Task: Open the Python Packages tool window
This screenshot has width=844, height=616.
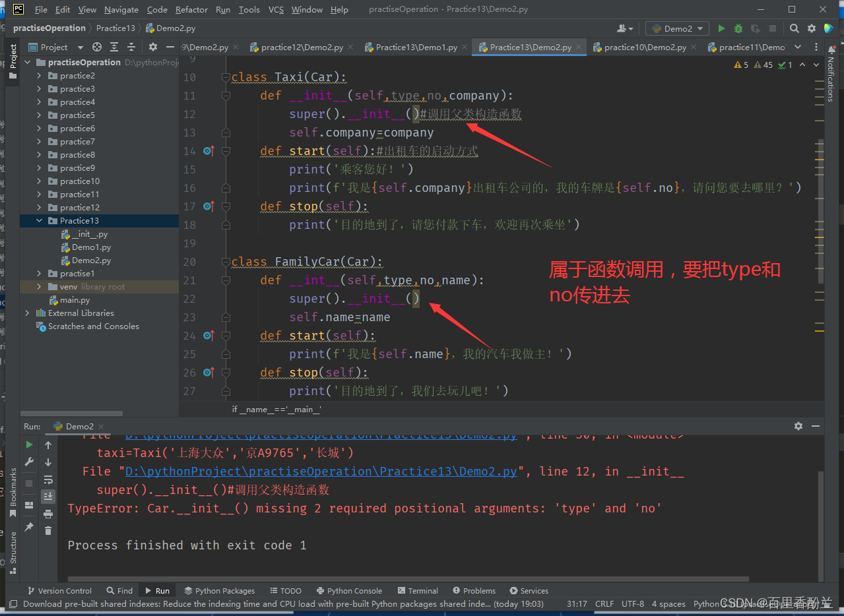Action: 220,590
